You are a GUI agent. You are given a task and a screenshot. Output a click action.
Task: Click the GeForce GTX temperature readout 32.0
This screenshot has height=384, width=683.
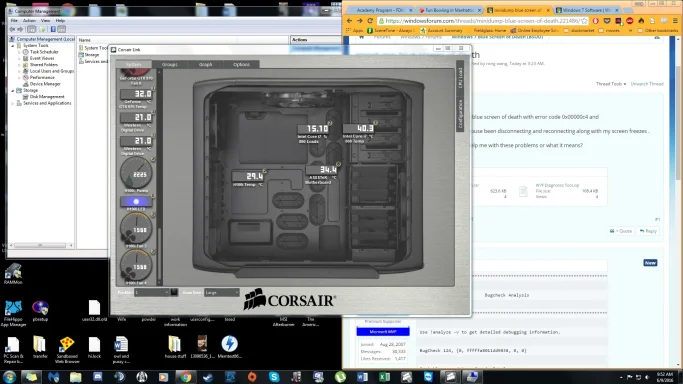click(x=136, y=94)
